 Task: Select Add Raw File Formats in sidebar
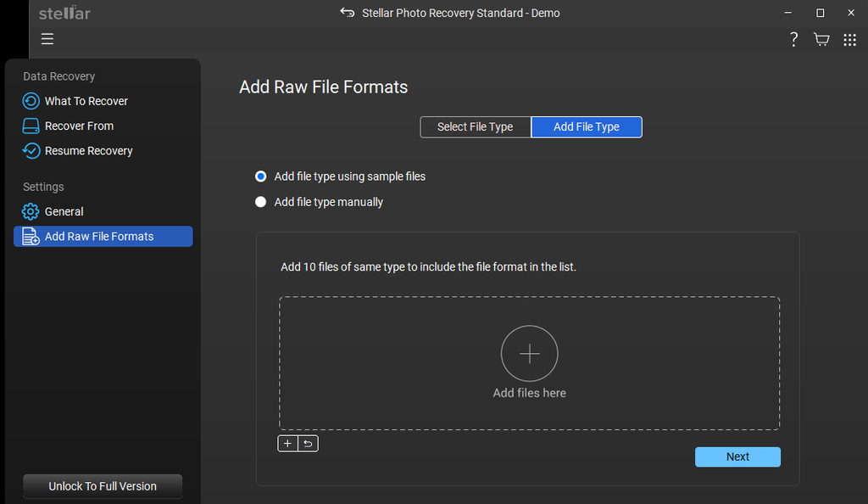click(x=103, y=237)
